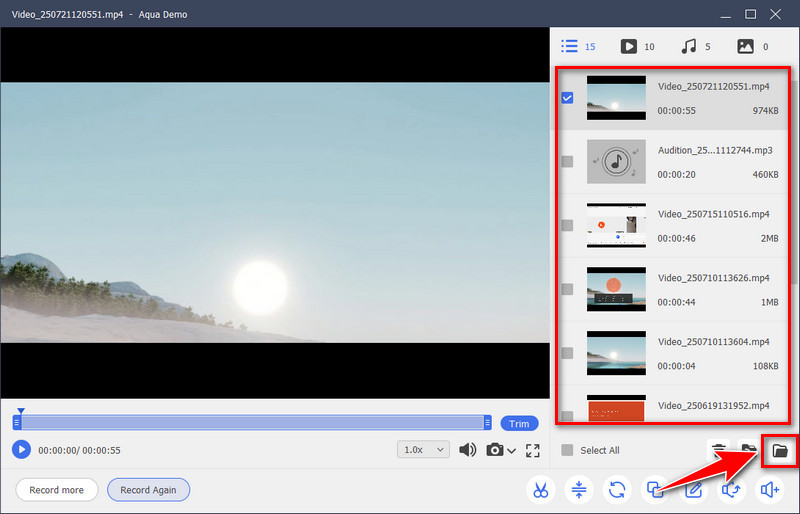Check the Audition mp3 file checkbox
This screenshot has height=514, width=800.
(x=568, y=161)
